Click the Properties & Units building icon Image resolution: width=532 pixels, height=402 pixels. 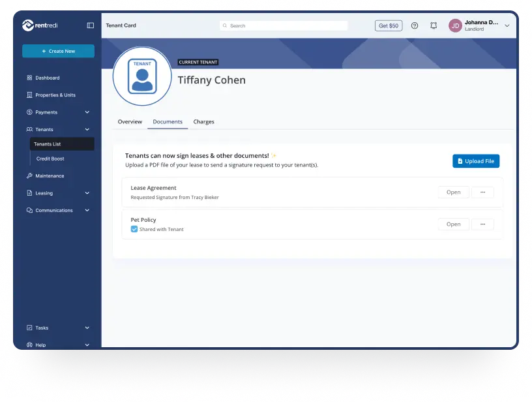(x=29, y=95)
